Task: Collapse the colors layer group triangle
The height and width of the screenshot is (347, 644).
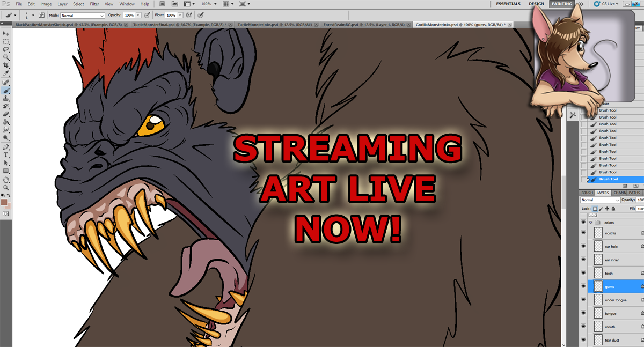Action: coord(591,222)
